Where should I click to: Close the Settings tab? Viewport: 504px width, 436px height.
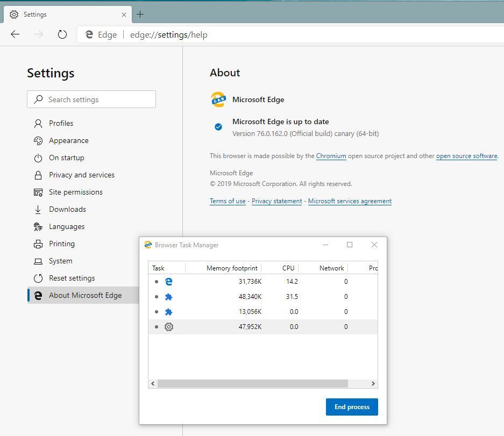click(124, 15)
